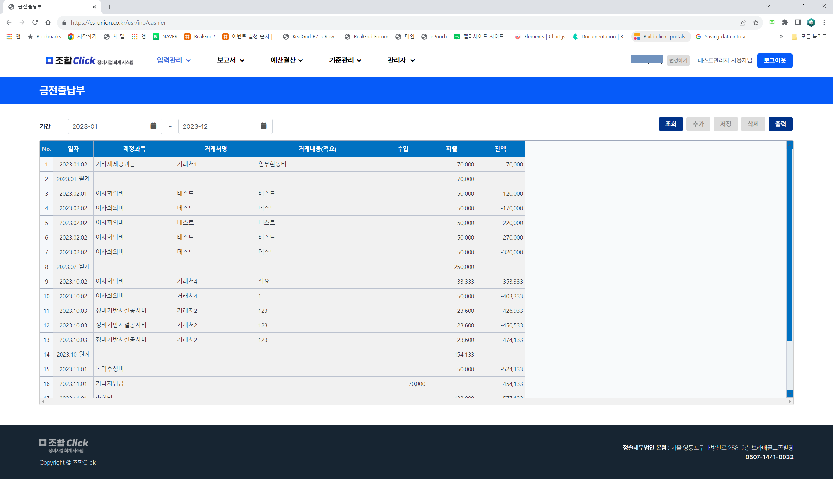Expand the 입력관리 dropdown menu
The width and height of the screenshot is (833, 504).
pyautogui.click(x=174, y=60)
